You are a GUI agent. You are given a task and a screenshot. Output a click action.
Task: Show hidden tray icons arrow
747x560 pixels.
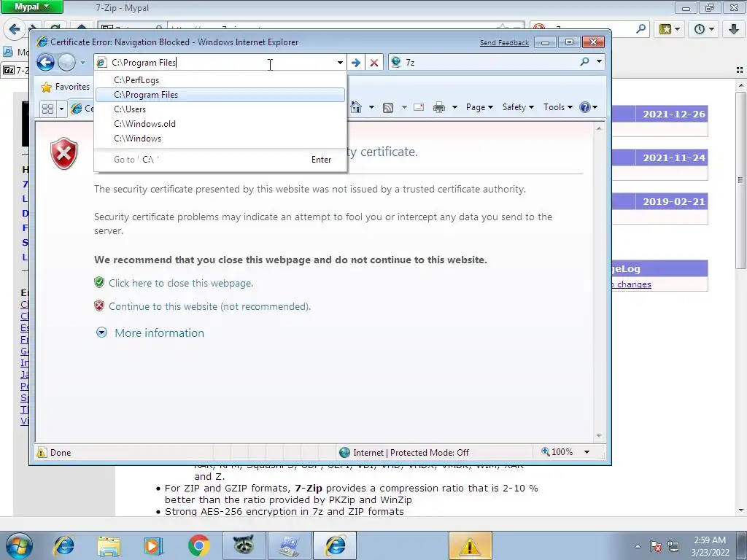[638, 546]
